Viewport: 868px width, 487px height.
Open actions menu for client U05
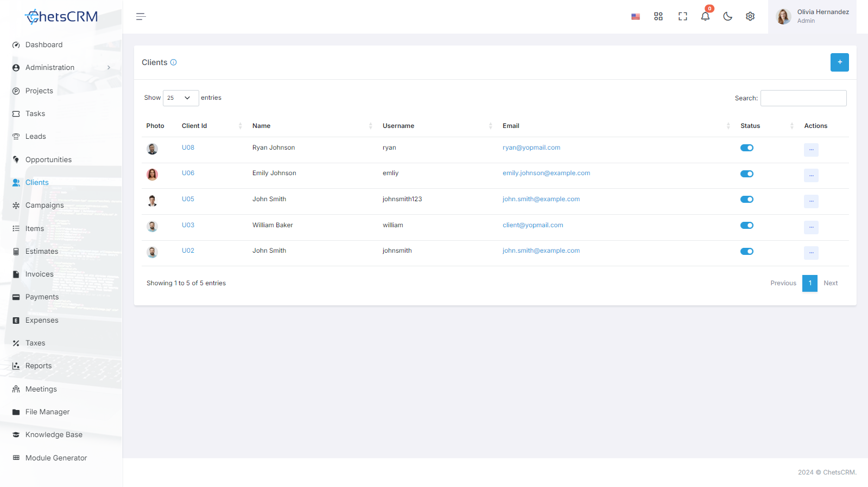(811, 201)
